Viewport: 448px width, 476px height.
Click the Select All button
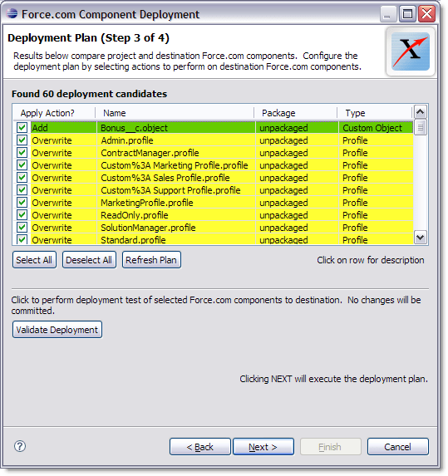(x=34, y=260)
